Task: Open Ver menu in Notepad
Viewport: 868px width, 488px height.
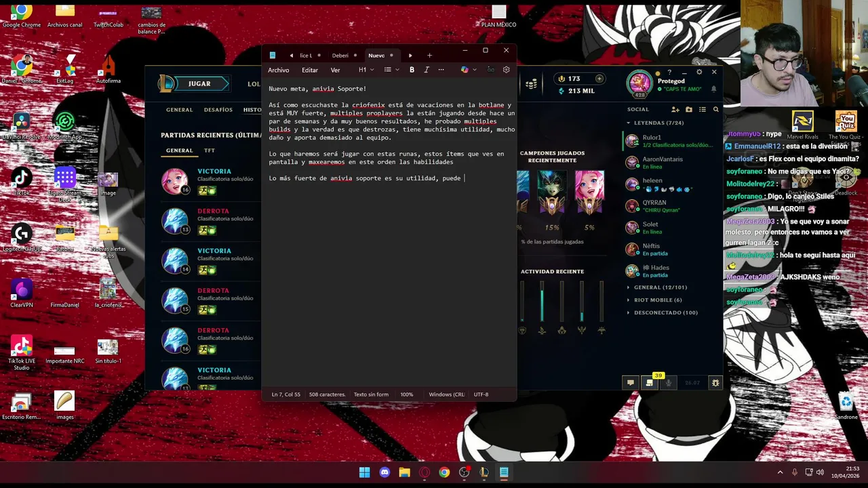Action: [335, 70]
